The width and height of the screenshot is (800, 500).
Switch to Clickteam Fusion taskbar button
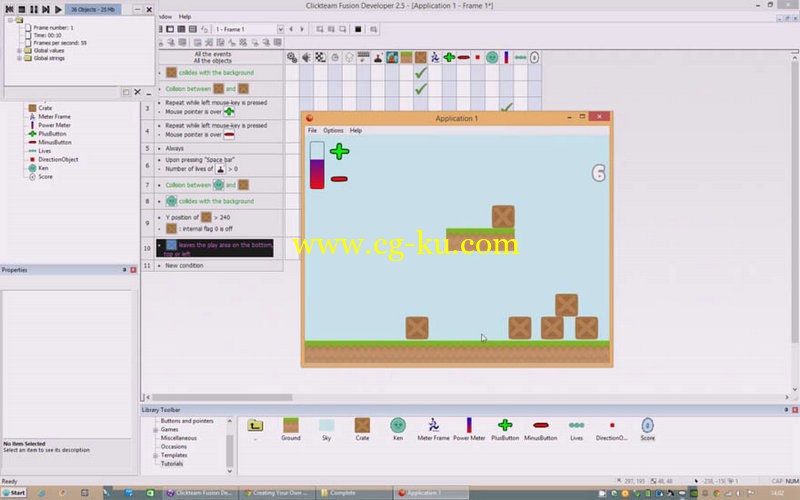click(x=200, y=493)
